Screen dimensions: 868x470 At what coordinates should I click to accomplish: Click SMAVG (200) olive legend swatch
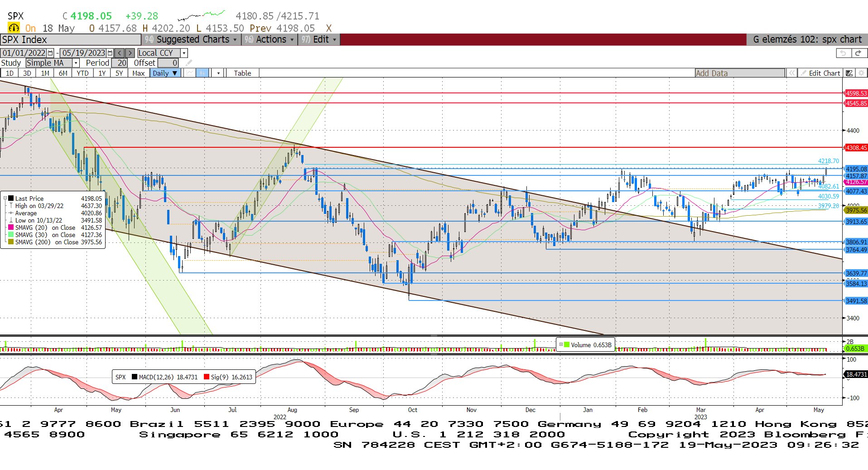click(x=11, y=242)
